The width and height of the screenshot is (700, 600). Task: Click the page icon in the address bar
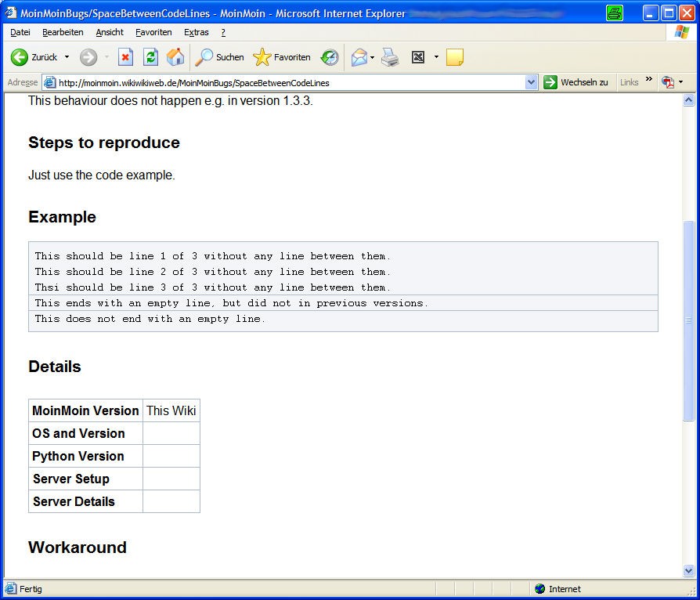pos(49,83)
